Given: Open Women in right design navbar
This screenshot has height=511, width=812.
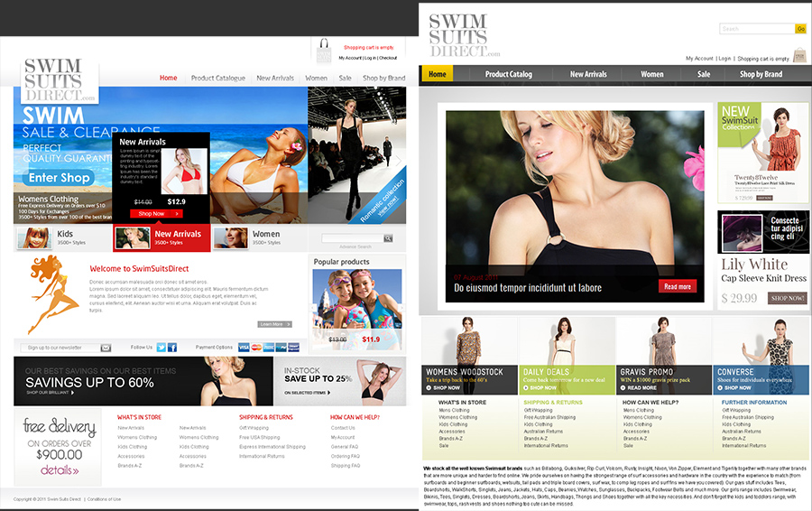Looking at the screenshot, I should (652, 74).
